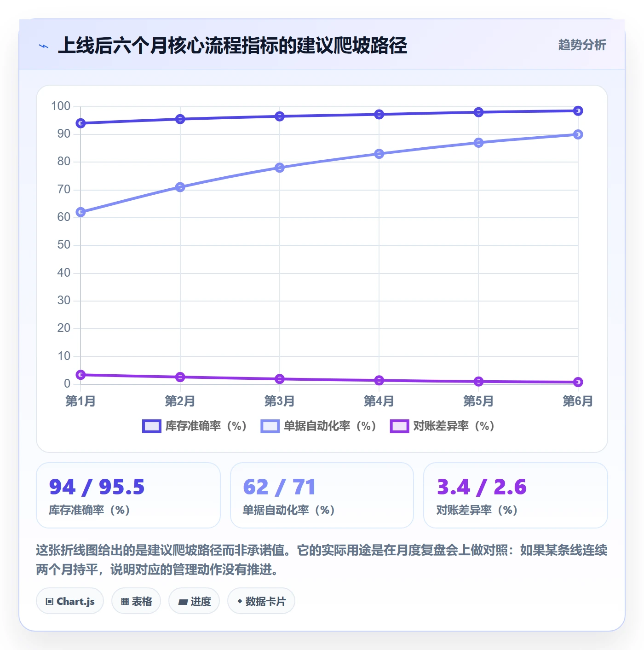The width and height of the screenshot is (644, 650).
Task: Click the 对账差异率 point at 第4月
Action: coord(379,380)
